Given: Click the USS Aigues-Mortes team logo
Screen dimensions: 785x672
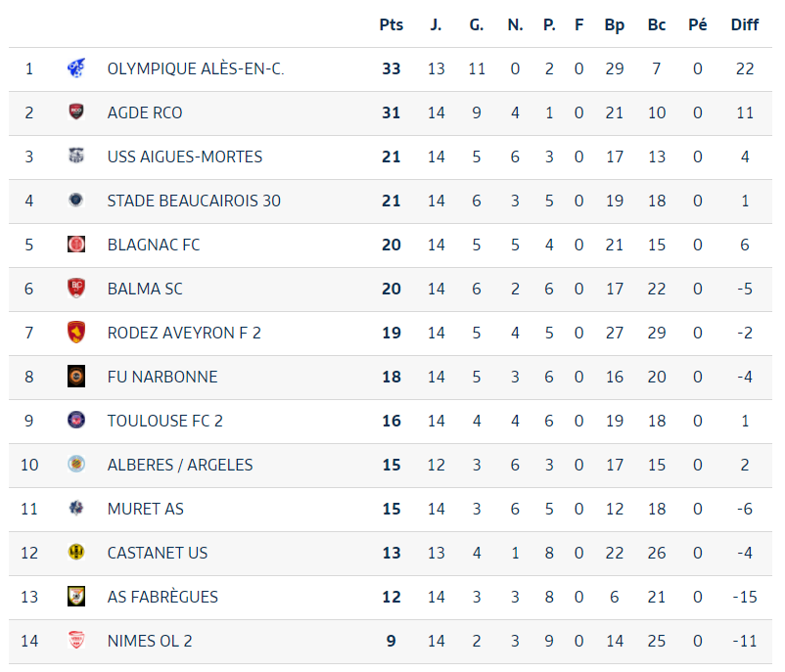Looking at the screenshot, I should [x=76, y=157].
